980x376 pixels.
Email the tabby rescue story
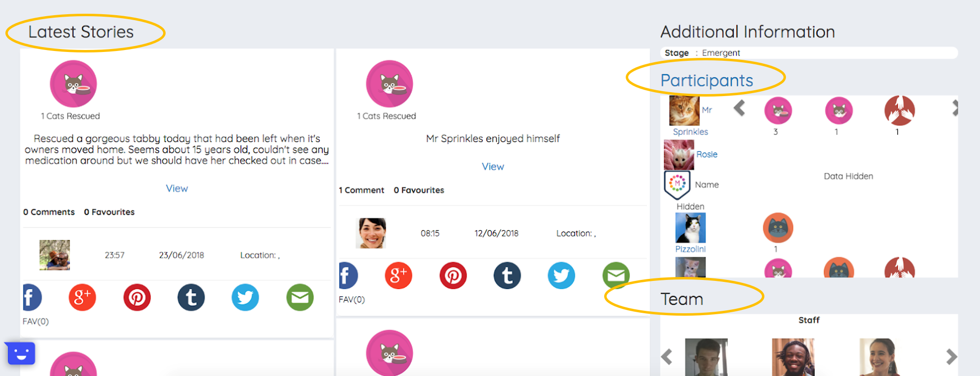point(300,298)
